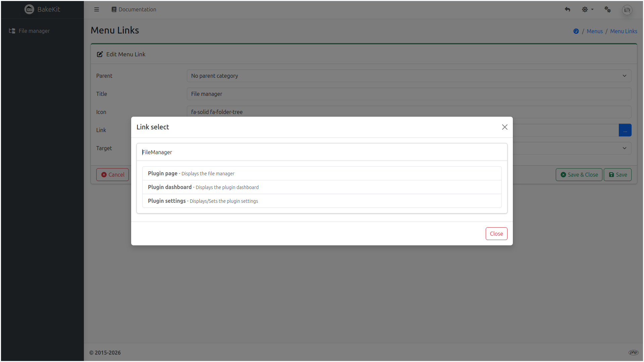Click the FileManager search input field
Image resolution: width=644 pixels, height=362 pixels.
[x=322, y=152]
